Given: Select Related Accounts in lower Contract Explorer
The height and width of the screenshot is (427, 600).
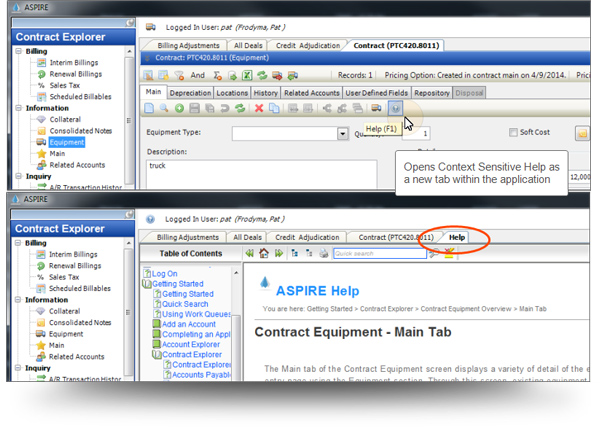Looking at the screenshot, I should [77, 357].
